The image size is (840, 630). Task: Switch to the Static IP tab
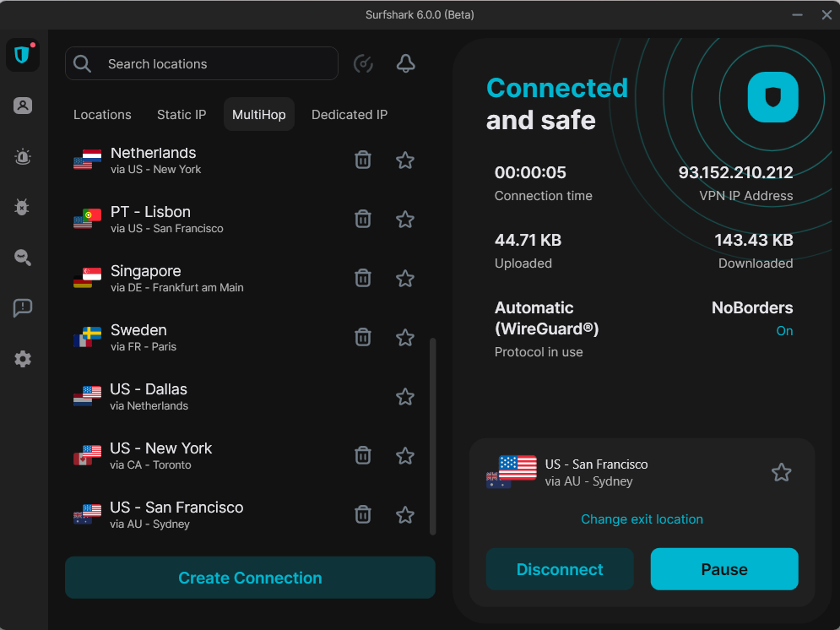pos(182,115)
